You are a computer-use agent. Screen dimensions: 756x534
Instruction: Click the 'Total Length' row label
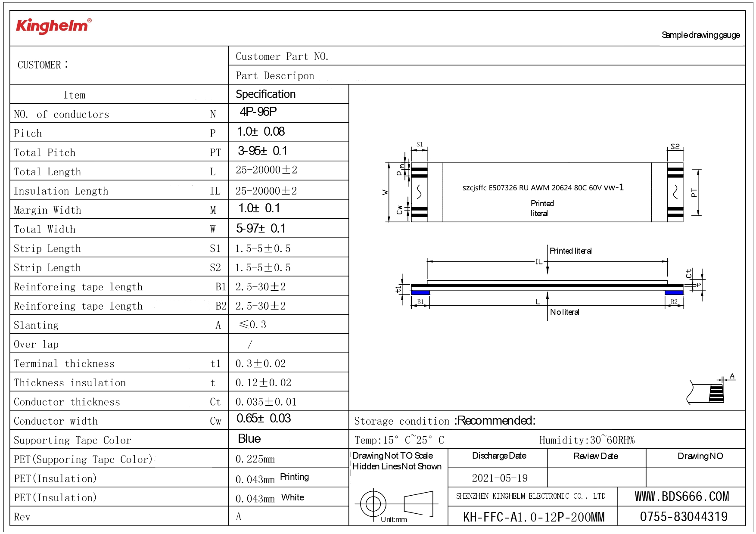(47, 172)
